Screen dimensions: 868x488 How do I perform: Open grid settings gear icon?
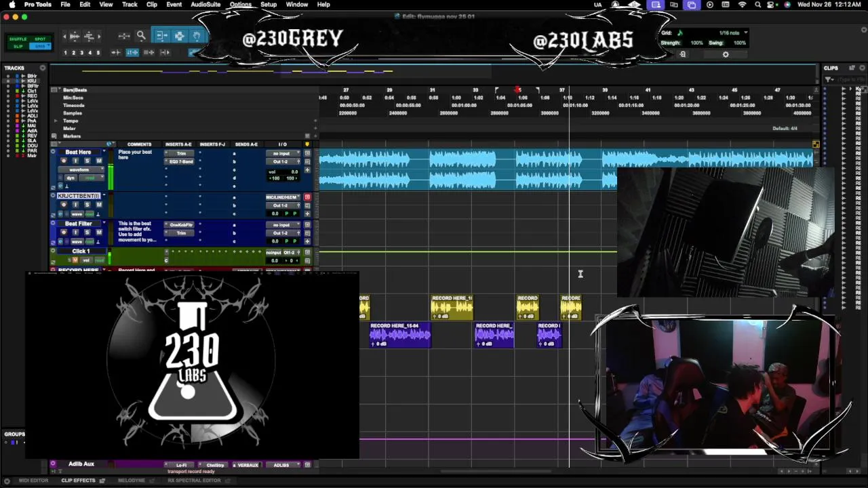tap(726, 54)
